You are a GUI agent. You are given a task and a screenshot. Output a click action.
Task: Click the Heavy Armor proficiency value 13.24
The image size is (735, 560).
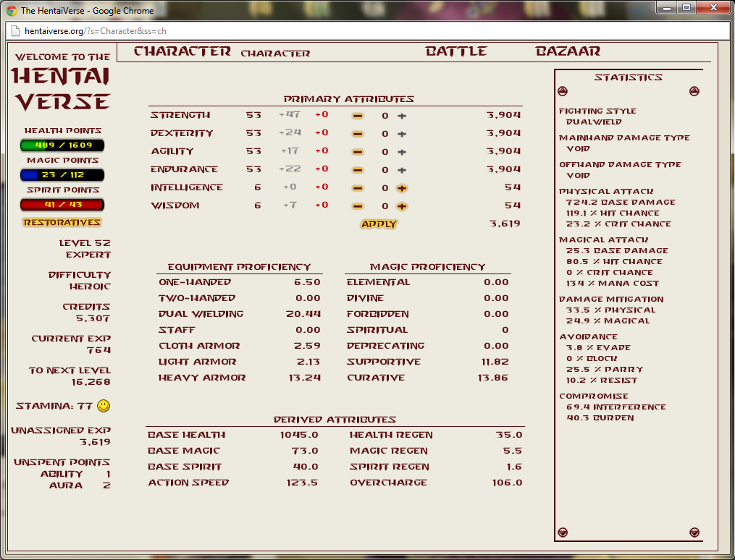305,378
